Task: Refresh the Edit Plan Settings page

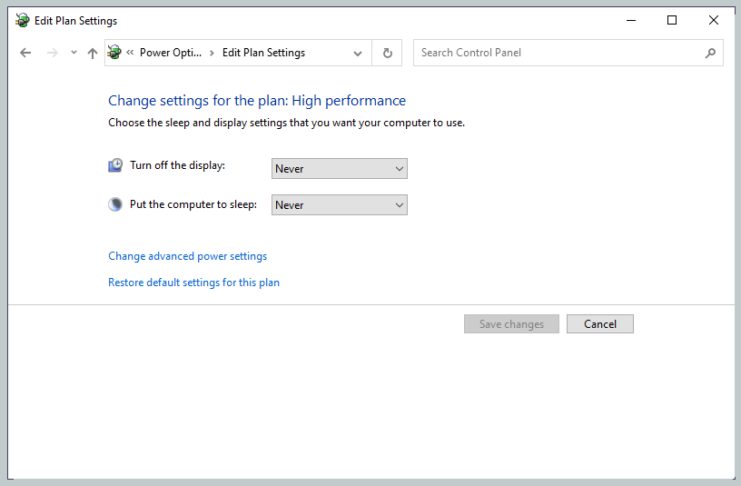Action: 388,53
